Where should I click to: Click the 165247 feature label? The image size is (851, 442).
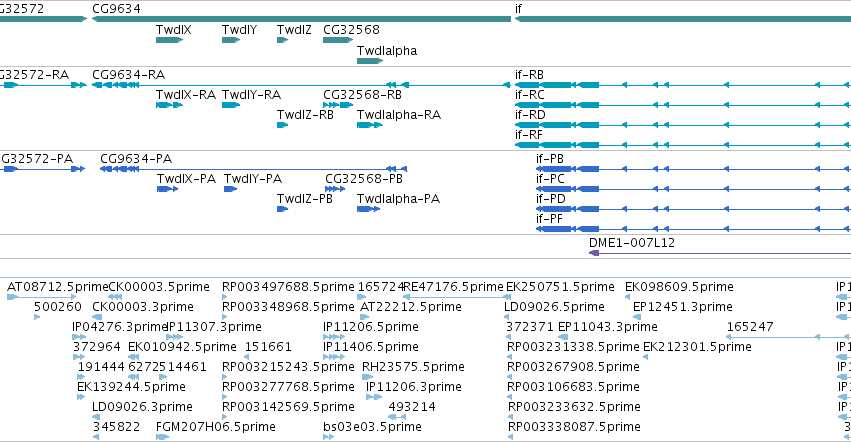[x=750, y=327]
